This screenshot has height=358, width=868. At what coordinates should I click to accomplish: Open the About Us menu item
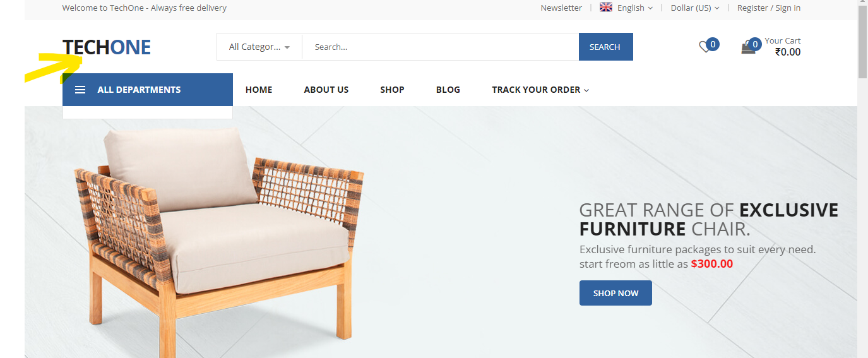click(326, 90)
